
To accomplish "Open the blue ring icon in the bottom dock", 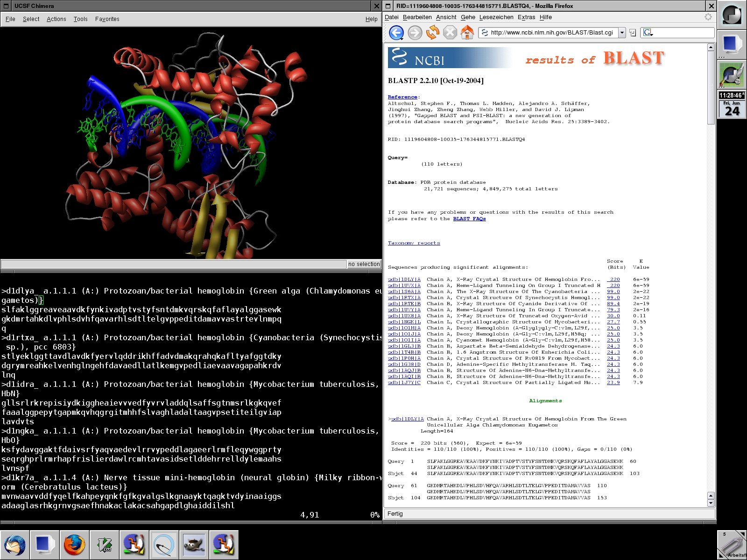I will [164, 545].
